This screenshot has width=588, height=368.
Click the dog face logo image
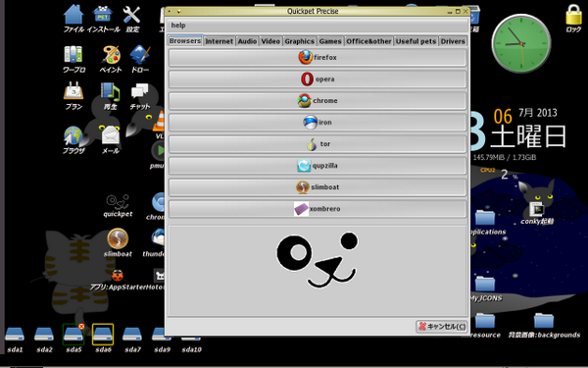[x=318, y=260]
